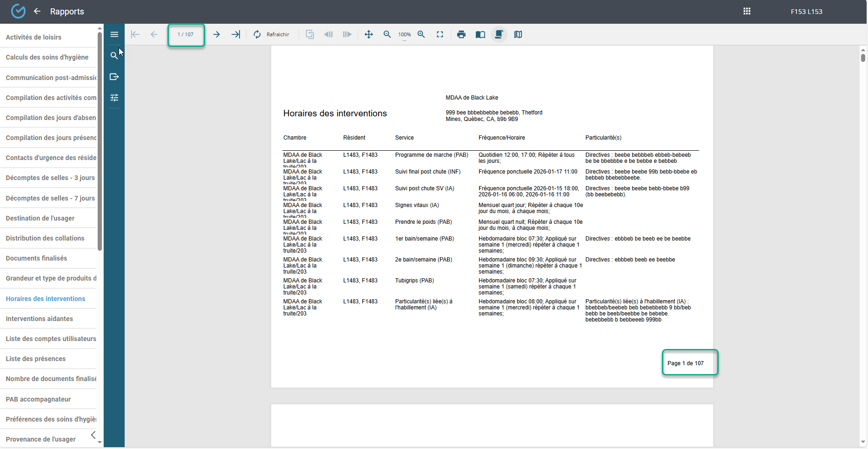
Task: Select Liste des présences report
Action: click(x=36, y=359)
